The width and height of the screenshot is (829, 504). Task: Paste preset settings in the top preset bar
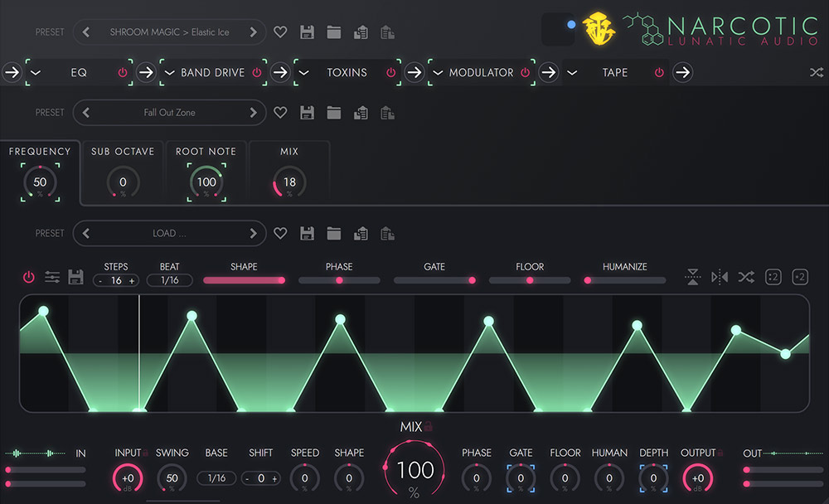pyautogui.click(x=387, y=31)
